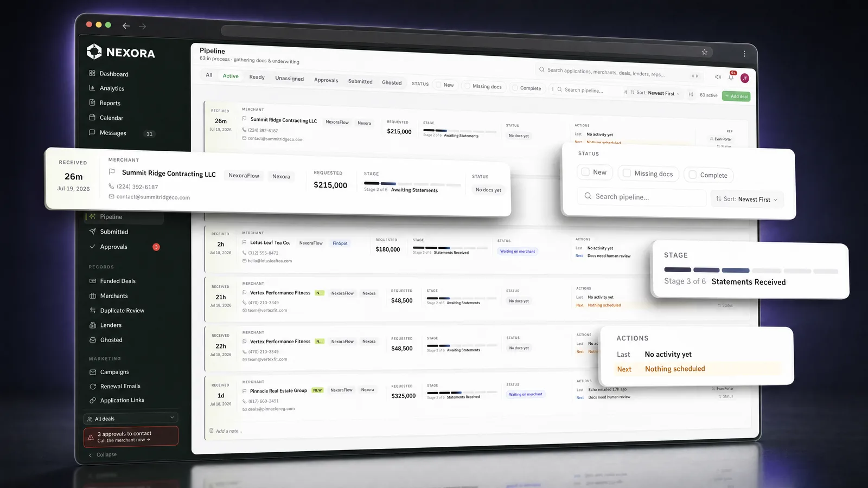Open the Ghosted inbox icon
The image size is (868, 488).
[93, 339]
